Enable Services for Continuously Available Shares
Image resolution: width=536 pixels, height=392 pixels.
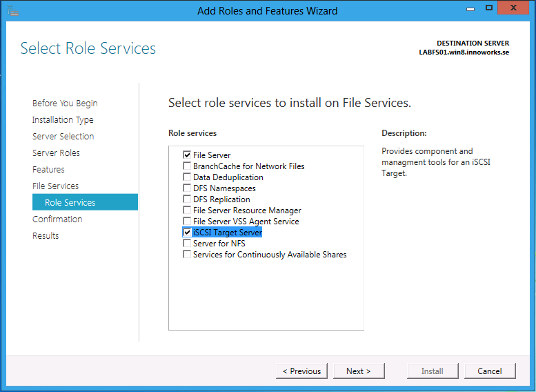187,254
